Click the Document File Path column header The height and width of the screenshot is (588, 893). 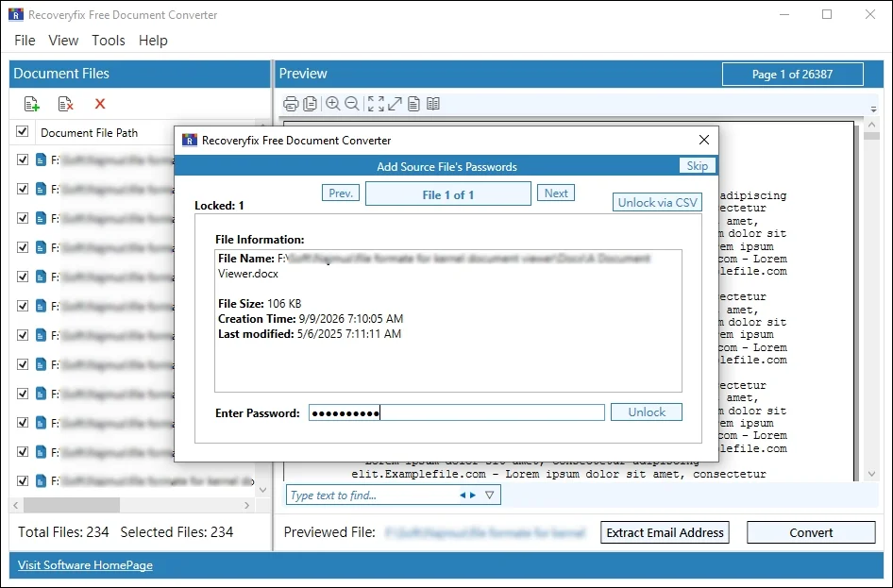point(90,133)
